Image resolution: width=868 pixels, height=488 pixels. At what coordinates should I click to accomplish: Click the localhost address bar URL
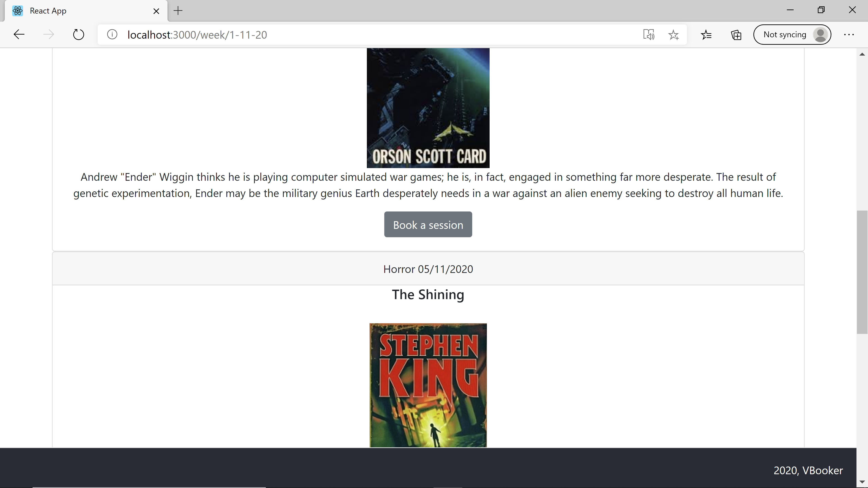[197, 35]
